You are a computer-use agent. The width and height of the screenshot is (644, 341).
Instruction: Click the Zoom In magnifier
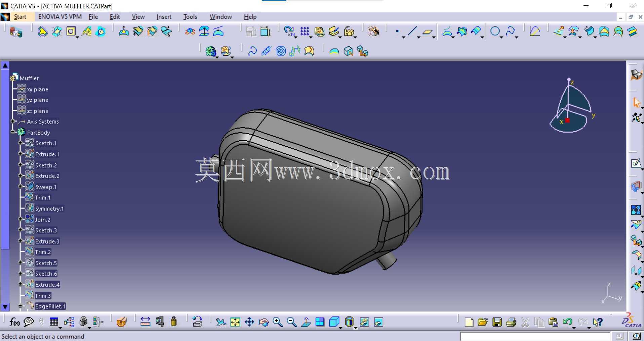coord(278,322)
